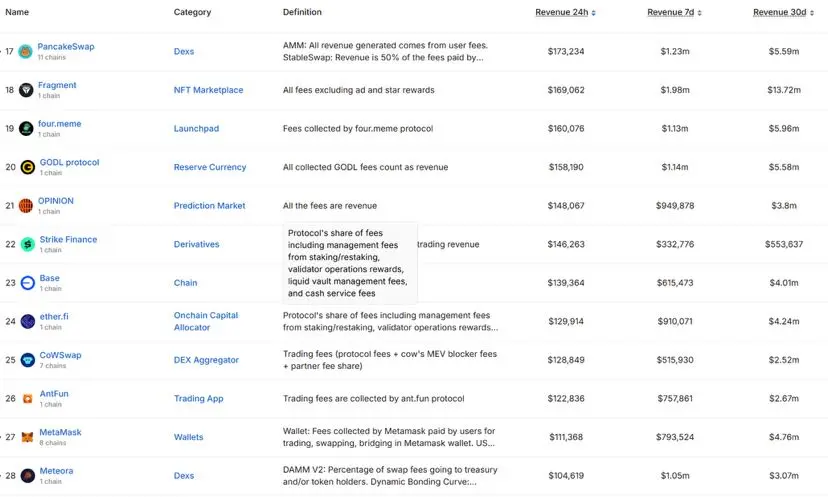The image size is (828, 504).
Task: Open the NFT Marketplace category link
Action: pos(208,90)
